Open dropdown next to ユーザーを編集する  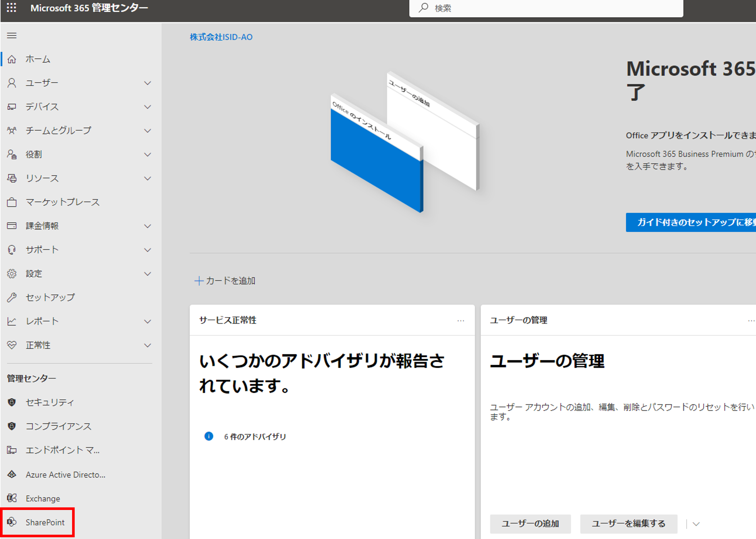click(696, 524)
